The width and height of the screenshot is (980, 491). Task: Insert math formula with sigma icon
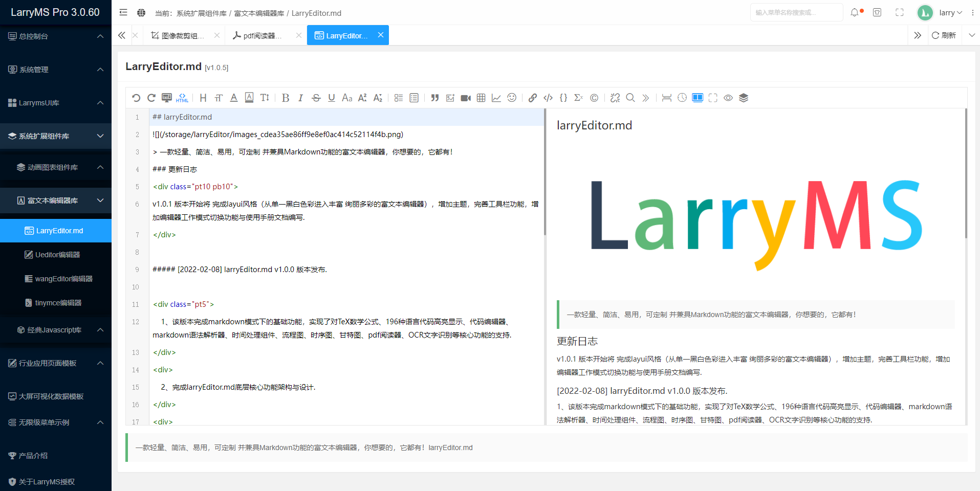[579, 98]
